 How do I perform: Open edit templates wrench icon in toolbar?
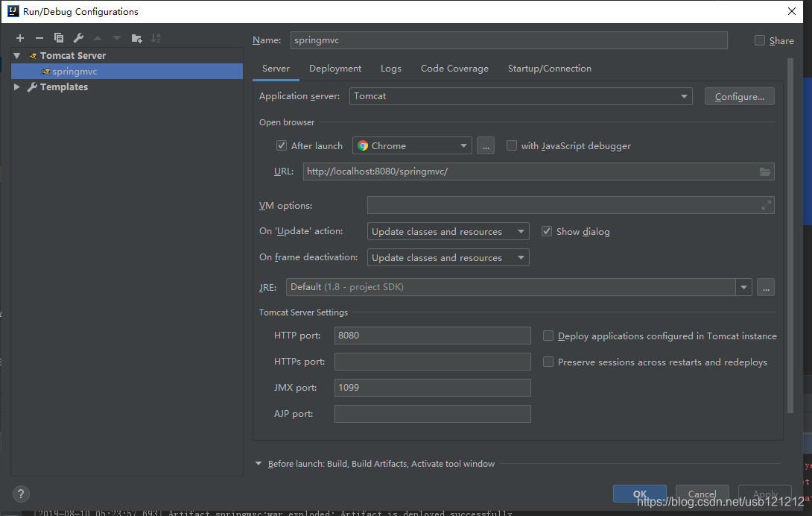pyautogui.click(x=78, y=38)
